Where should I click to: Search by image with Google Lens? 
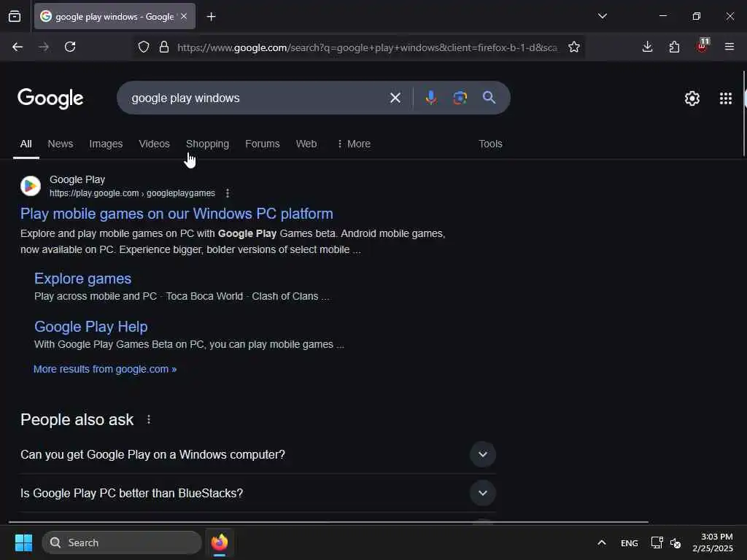[460, 98]
